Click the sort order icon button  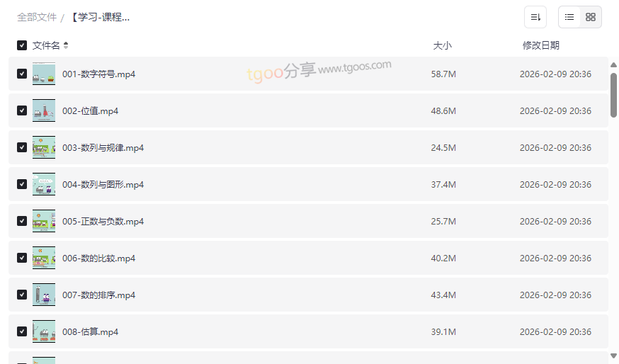click(x=535, y=17)
